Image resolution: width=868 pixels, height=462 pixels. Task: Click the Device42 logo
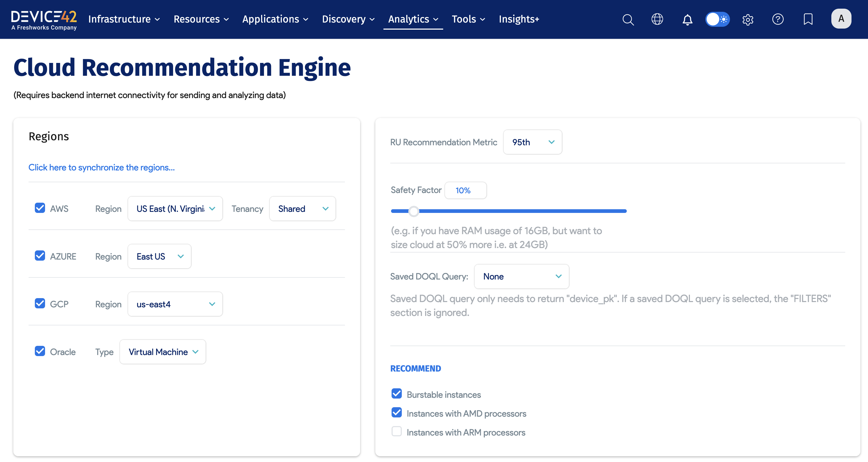click(44, 20)
